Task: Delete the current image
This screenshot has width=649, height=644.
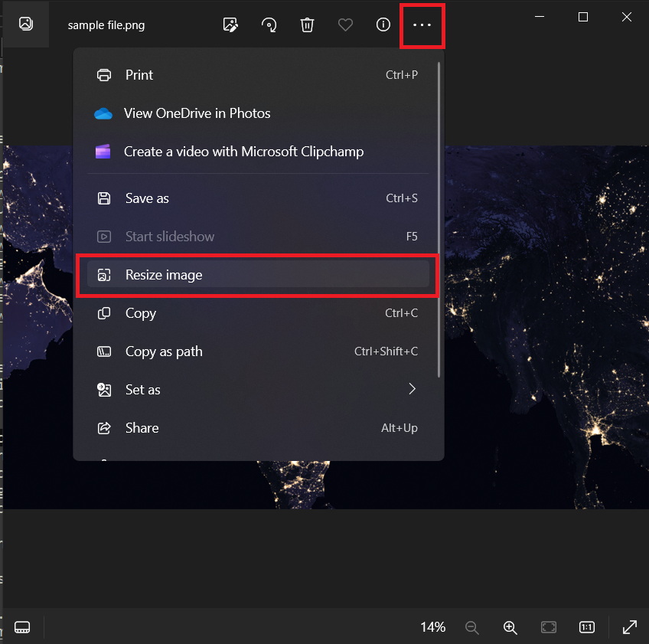Action: [x=307, y=25]
